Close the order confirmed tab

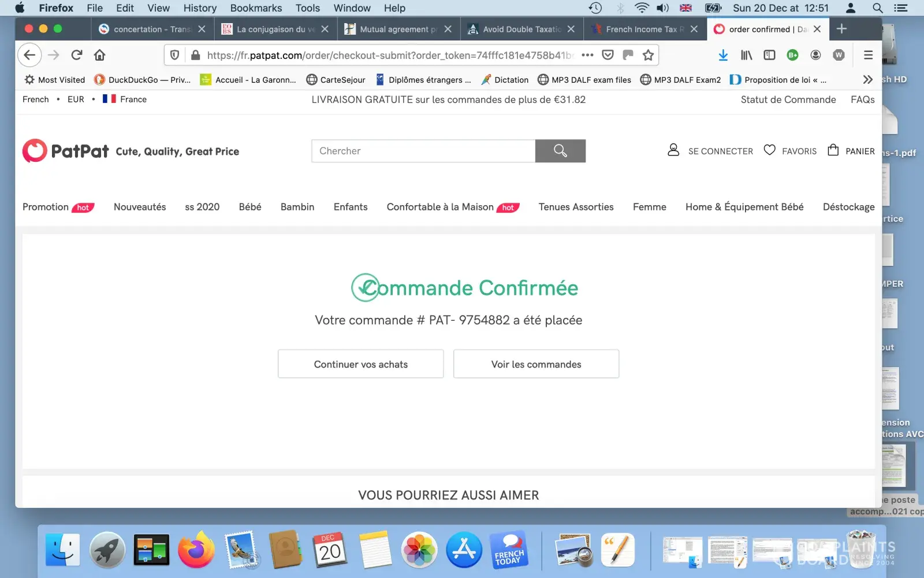coord(817,29)
